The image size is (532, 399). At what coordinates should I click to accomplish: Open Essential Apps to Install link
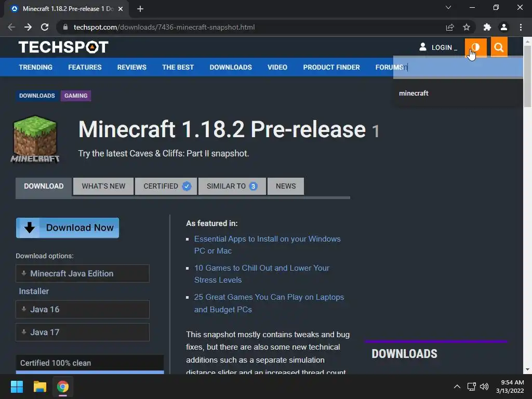[268, 245]
